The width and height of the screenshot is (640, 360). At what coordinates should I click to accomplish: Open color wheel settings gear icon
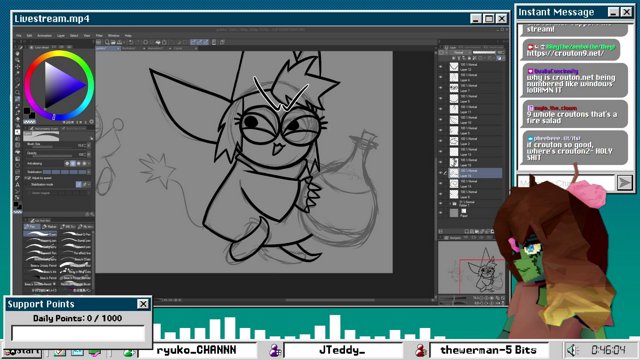pos(91,122)
